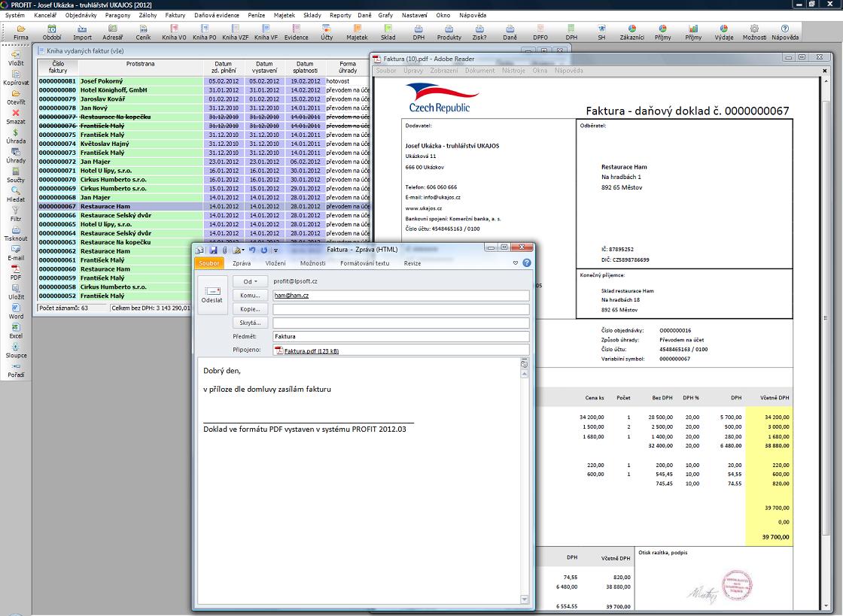The width and height of the screenshot is (843, 616).
Task: Click the Tisknout print icon
Action: [16, 234]
